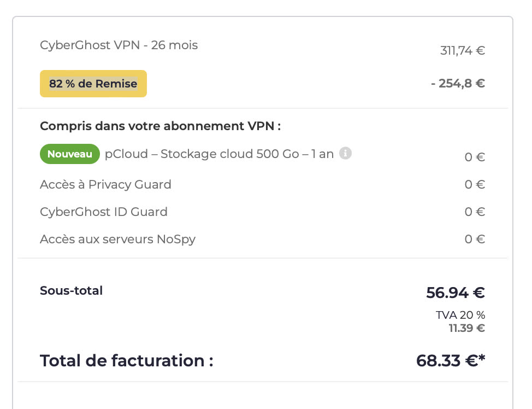Click the -254,8 € discount amount
The image size is (532, 409).
(x=458, y=83)
